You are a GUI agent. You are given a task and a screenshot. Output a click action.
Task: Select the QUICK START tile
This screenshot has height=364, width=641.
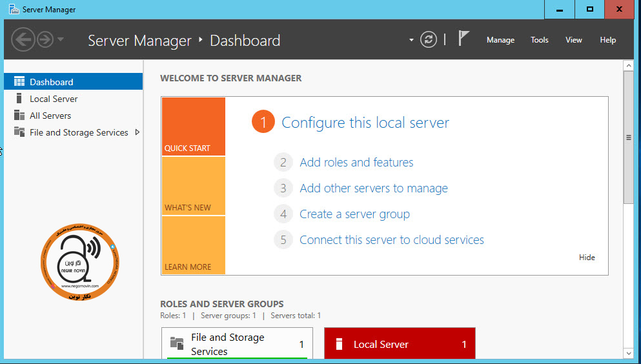194,126
